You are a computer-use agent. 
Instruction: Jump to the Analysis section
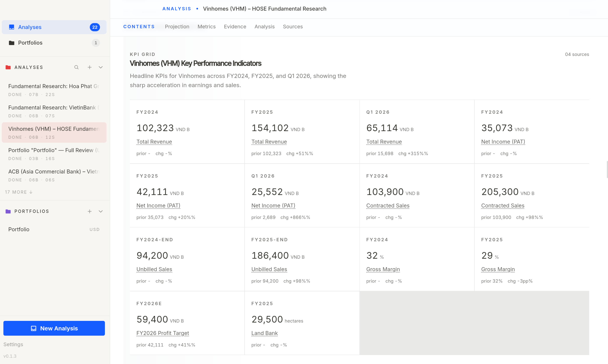click(x=265, y=26)
